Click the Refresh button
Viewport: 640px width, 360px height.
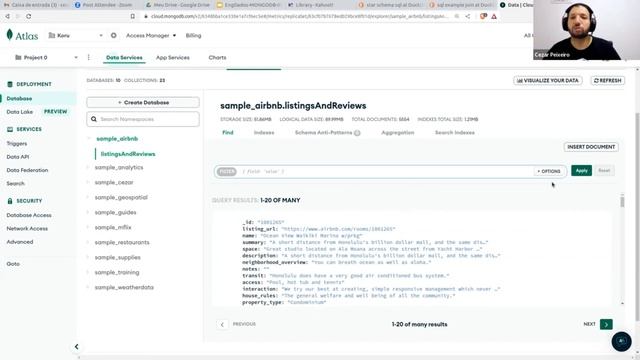[607, 81]
